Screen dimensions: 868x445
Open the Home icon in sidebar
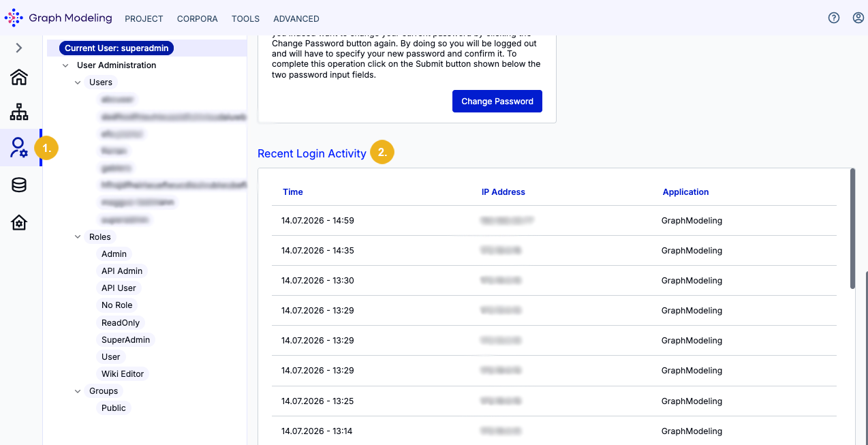click(x=19, y=77)
